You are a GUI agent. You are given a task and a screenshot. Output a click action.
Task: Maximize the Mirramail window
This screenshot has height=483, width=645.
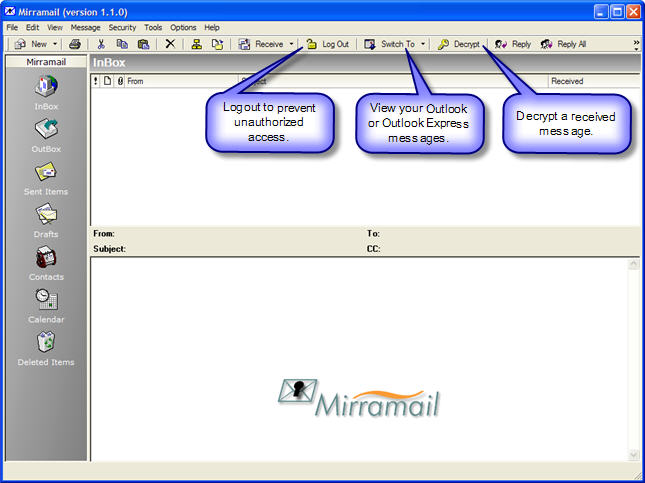point(617,12)
